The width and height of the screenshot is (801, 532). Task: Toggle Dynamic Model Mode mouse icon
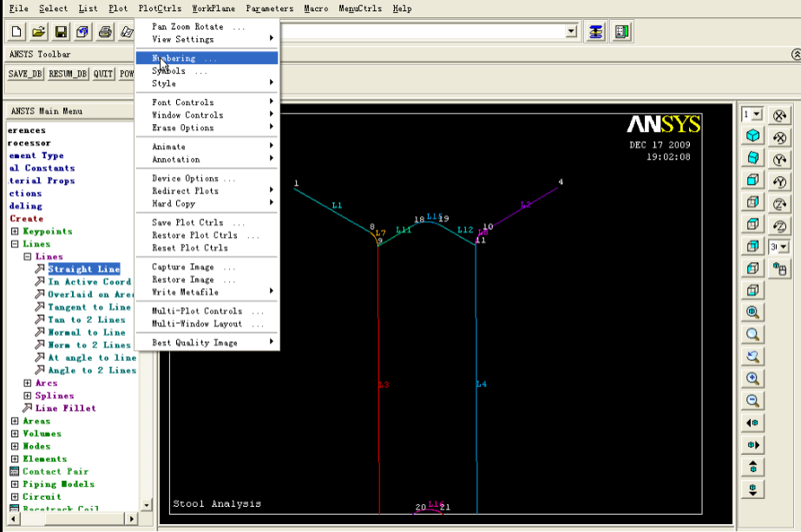point(779,269)
